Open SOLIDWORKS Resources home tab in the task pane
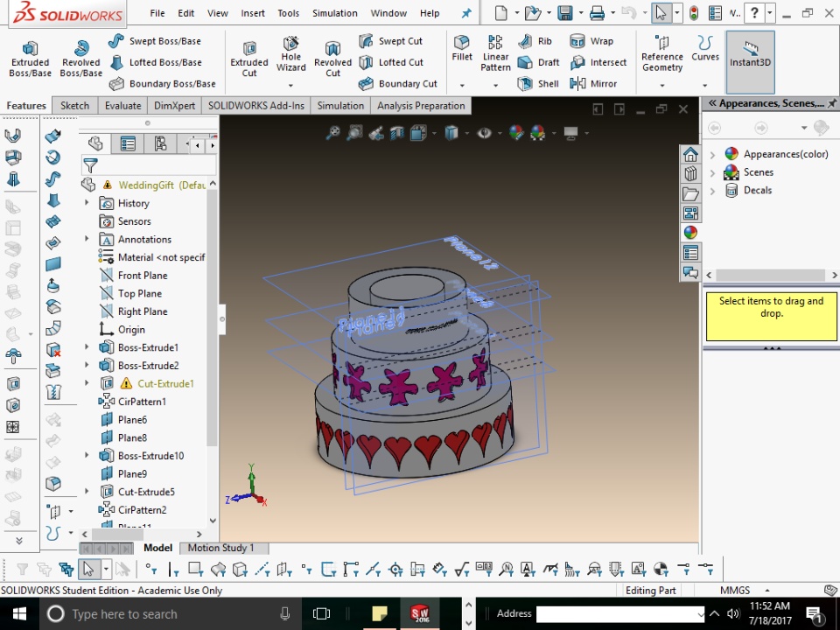Image resolution: width=840 pixels, height=630 pixels. click(x=690, y=155)
